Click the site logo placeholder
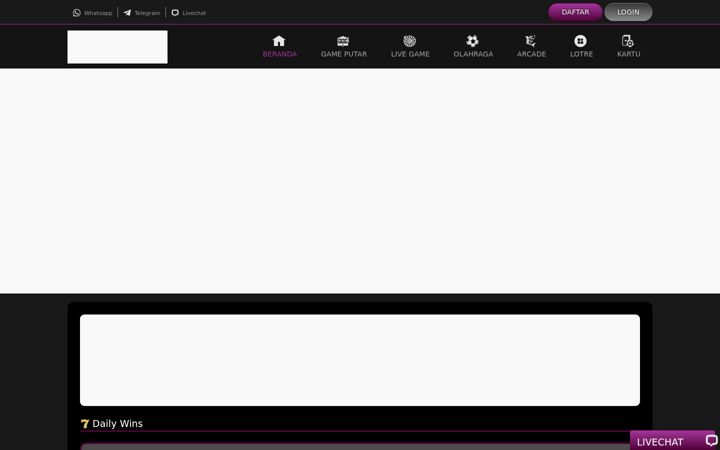The height and width of the screenshot is (450, 720). [x=118, y=47]
